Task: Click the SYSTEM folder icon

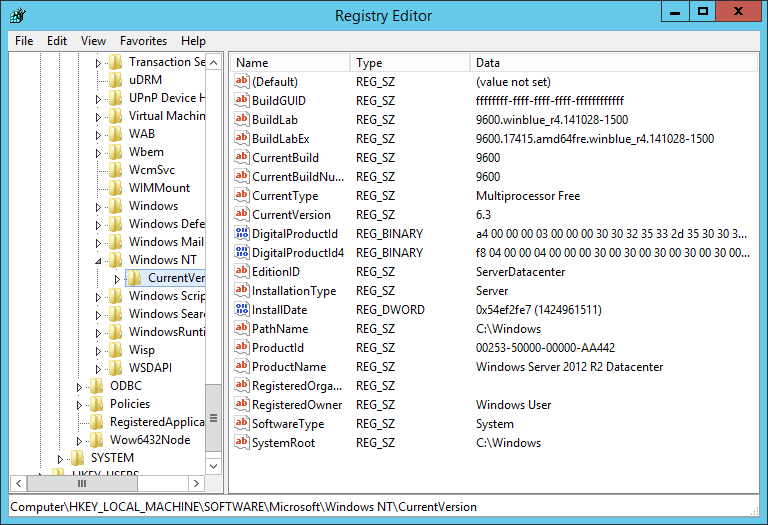Action: coord(77,458)
